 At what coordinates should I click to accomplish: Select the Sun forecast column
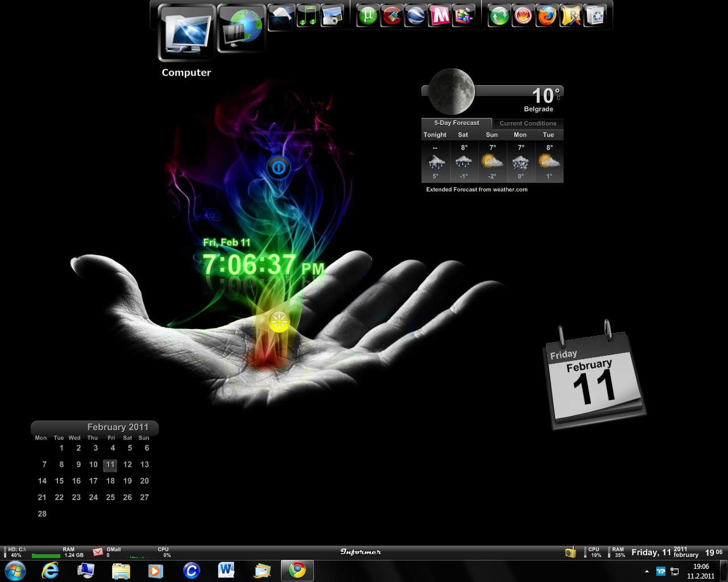(x=492, y=156)
